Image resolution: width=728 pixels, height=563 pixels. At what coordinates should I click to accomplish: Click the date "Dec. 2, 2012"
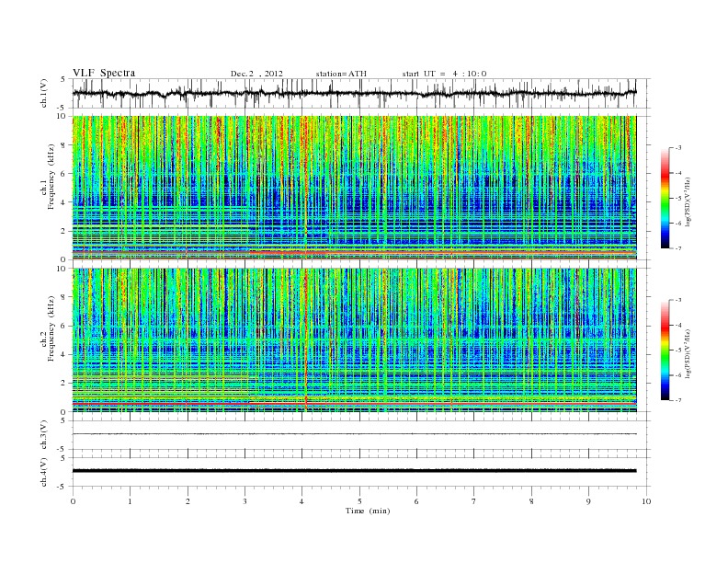point(256,74)
